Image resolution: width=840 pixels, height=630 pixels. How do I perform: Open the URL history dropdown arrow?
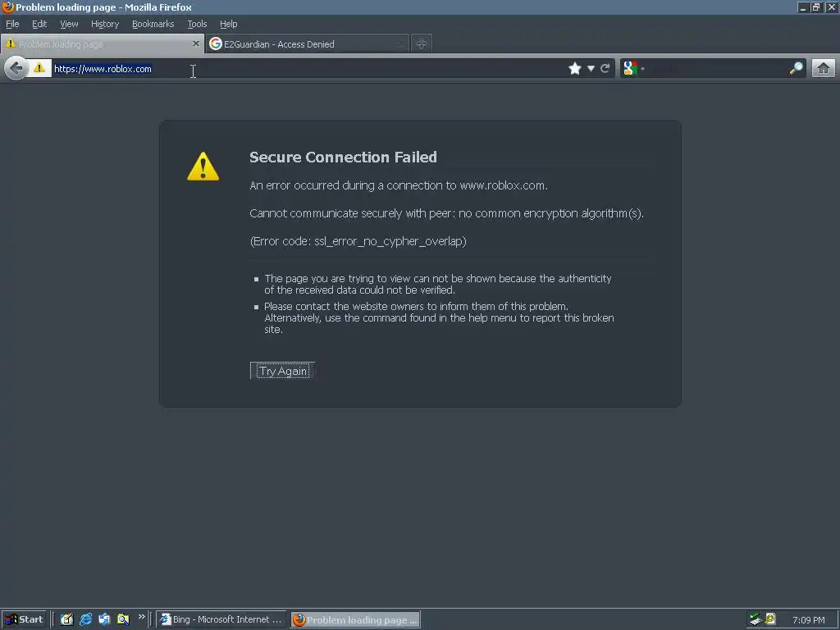click(x=591, y=69)
